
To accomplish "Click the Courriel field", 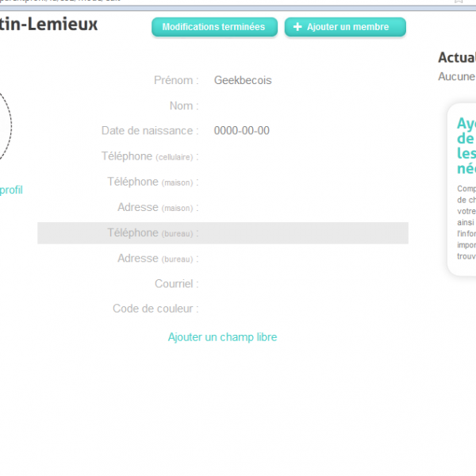I will (301, 283).
